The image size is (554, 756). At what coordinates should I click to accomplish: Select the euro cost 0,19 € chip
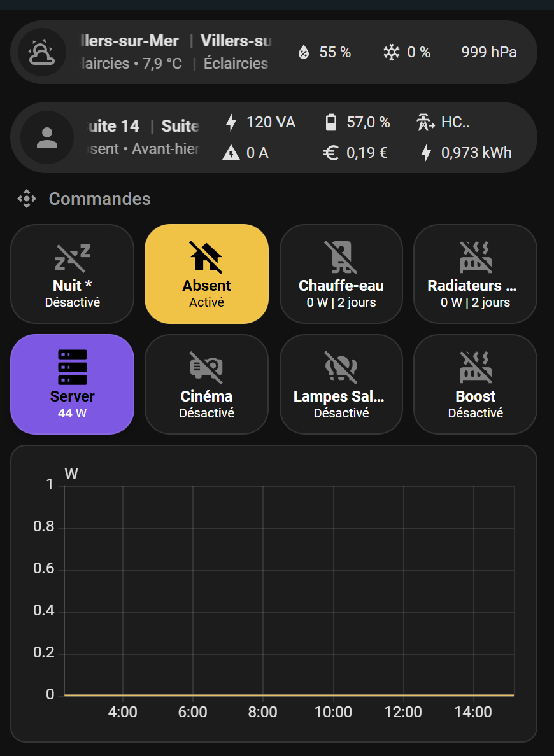point(355,153)
